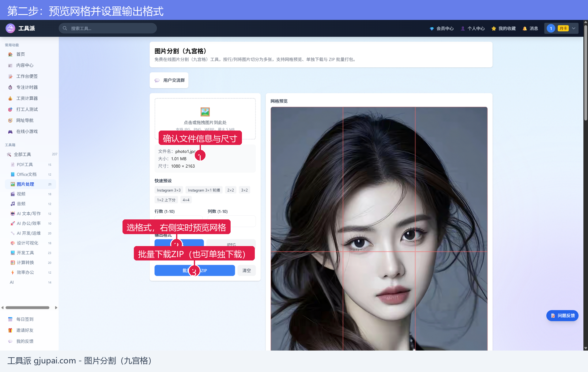Focus the 搜索工具 search field

coord(108,28)
